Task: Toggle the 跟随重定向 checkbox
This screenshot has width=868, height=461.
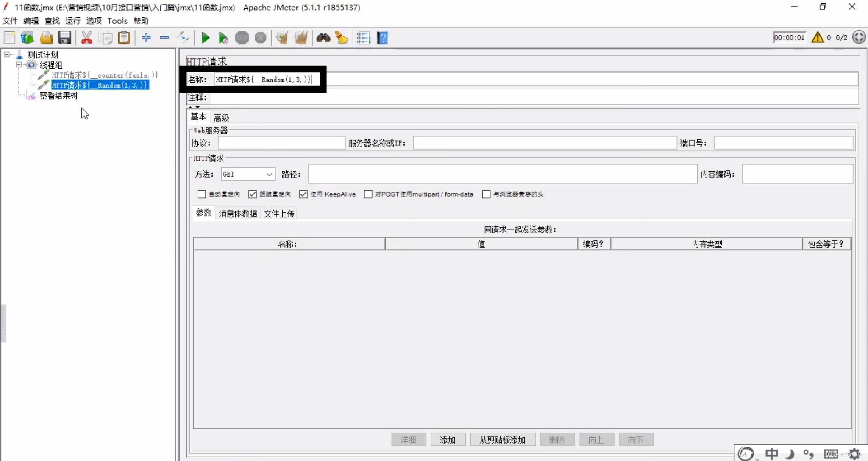Action: (253, 194)
